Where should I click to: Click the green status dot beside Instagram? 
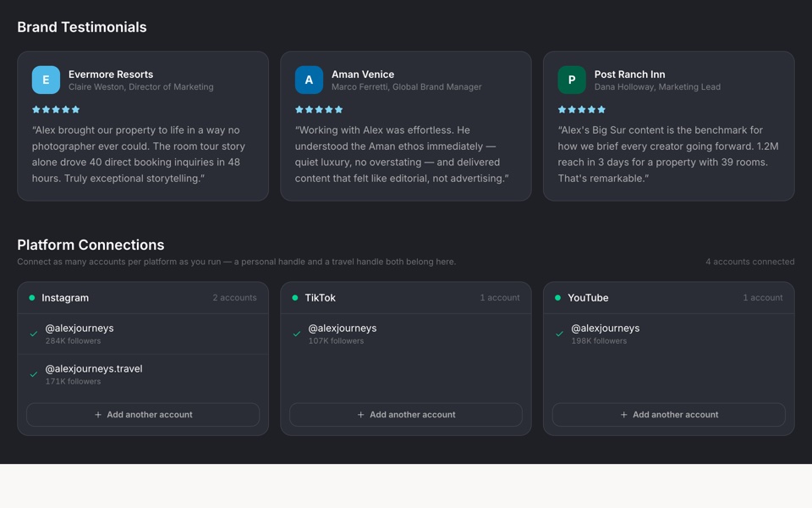(32, 297)
